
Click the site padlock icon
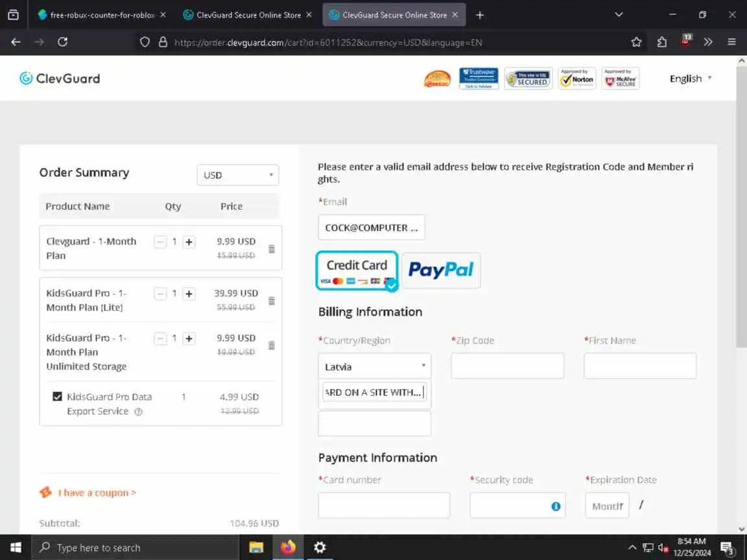click(x=163, y=42)
